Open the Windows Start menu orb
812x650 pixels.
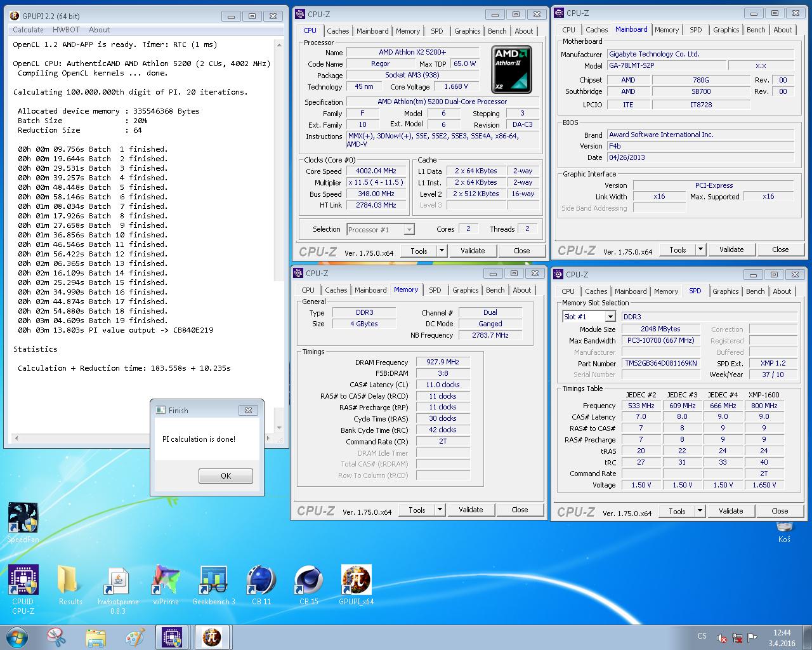(x=17, y=637)
